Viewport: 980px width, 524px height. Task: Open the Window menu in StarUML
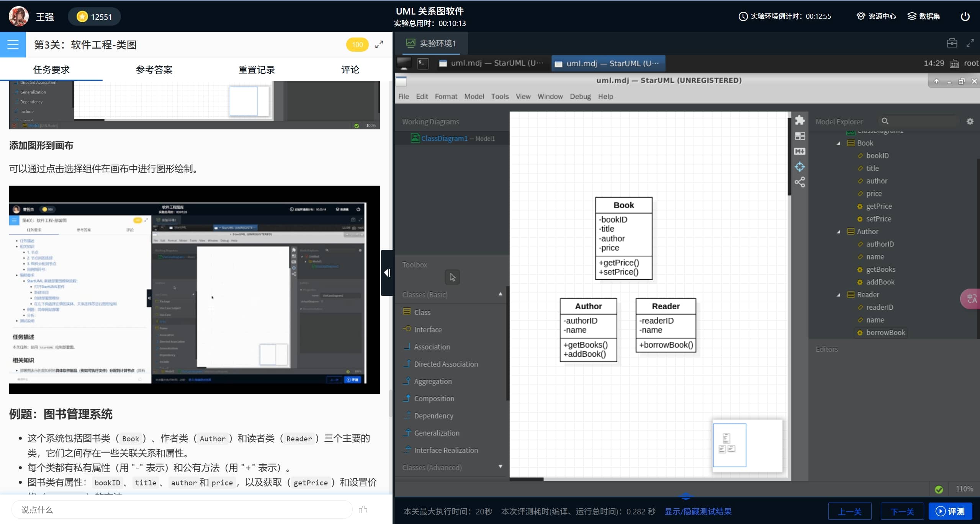[x=550, y=96]
